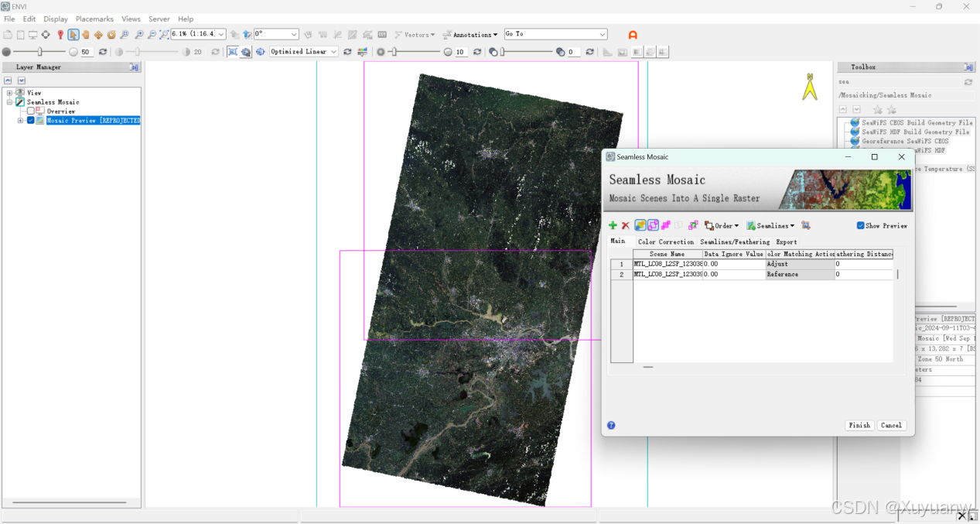This screenshot has width=980, height=524.
Task: Click the Layer Manager detach panel icon
Action: (135, 67)
